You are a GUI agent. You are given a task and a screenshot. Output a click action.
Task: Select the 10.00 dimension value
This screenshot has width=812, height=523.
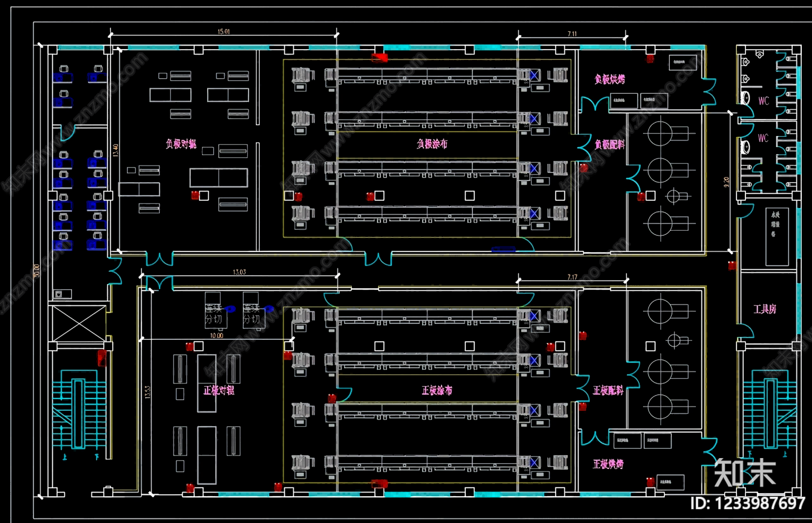(217, 335)
